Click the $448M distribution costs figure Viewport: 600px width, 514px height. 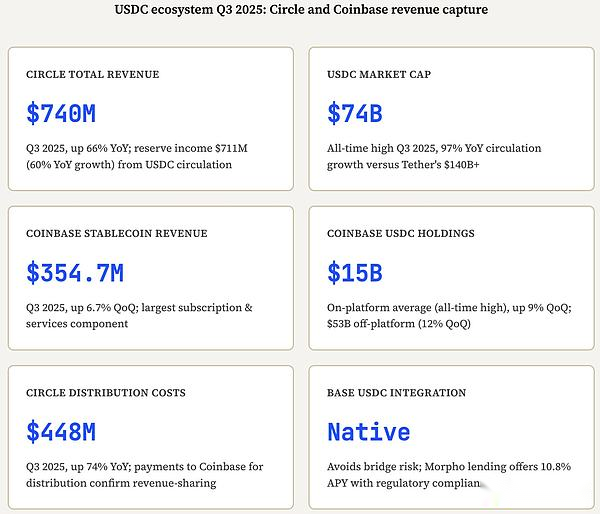pos(61,432)
